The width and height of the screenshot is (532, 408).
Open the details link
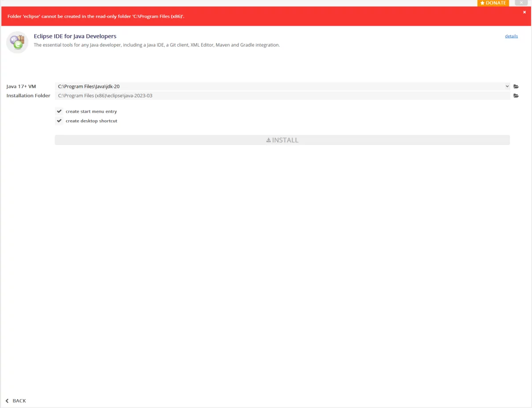tap(511, 36)
